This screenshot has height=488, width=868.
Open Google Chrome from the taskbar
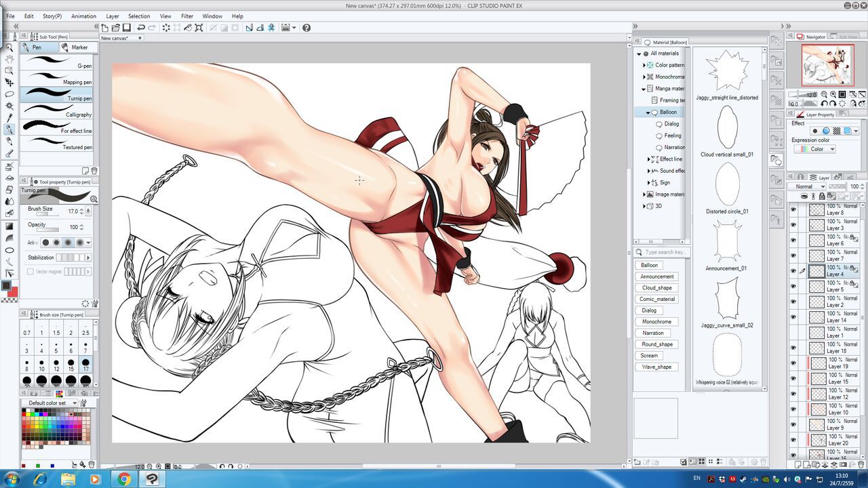[x=124, y=479]
